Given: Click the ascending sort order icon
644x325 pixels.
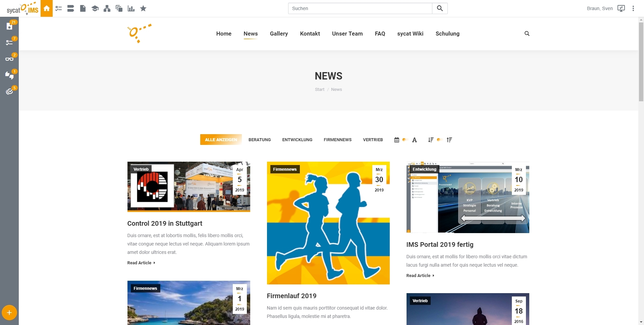Looking at the screenshot, I should click(x=449, y=140).
